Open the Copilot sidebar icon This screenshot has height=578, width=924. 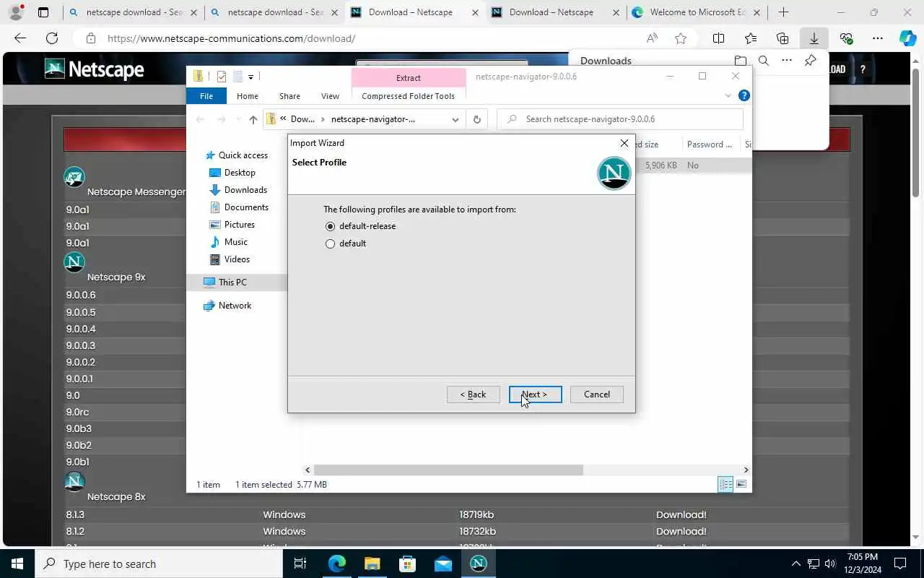908,38
